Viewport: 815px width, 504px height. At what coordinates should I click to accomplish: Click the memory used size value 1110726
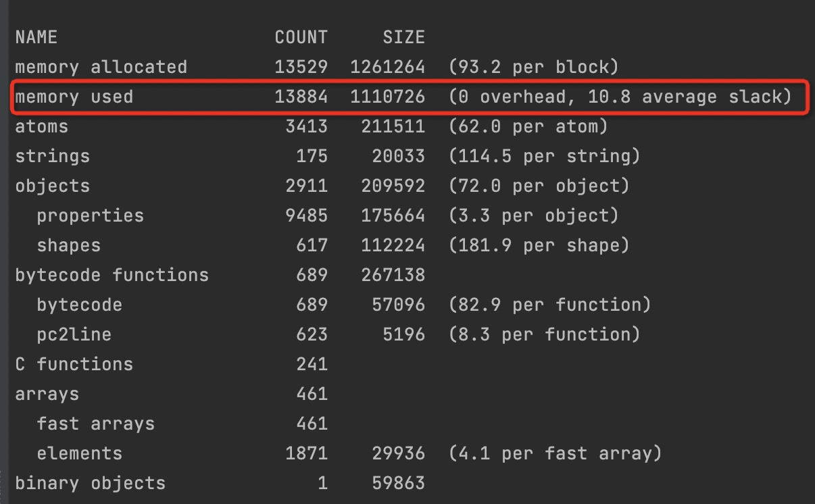[387, 97]
